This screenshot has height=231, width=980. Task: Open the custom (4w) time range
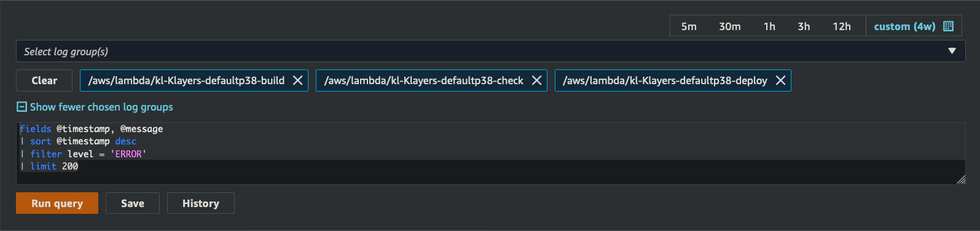[x=904, y=26]
